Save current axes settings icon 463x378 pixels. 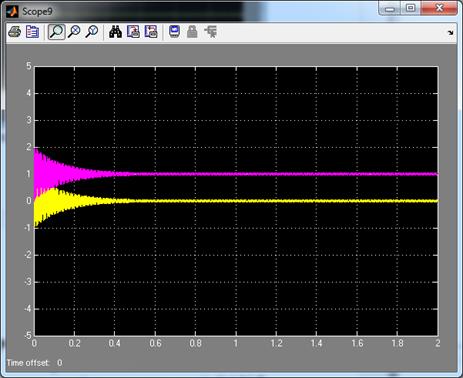[x=133, y=32]
